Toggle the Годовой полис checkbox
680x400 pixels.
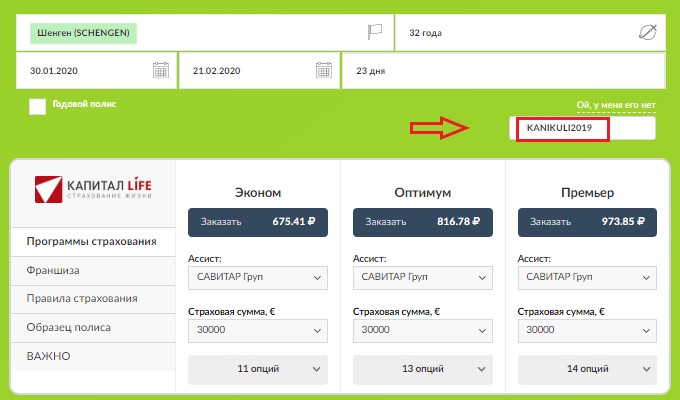[37, 106]
